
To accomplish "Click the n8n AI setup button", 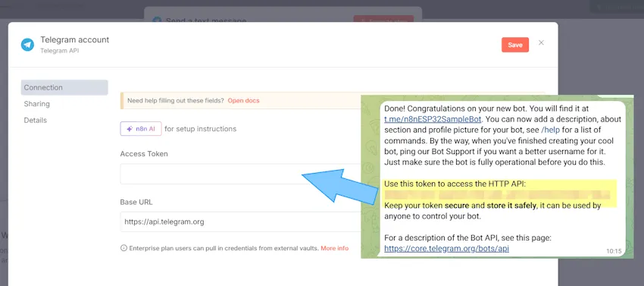I will [x=141, y=129].
